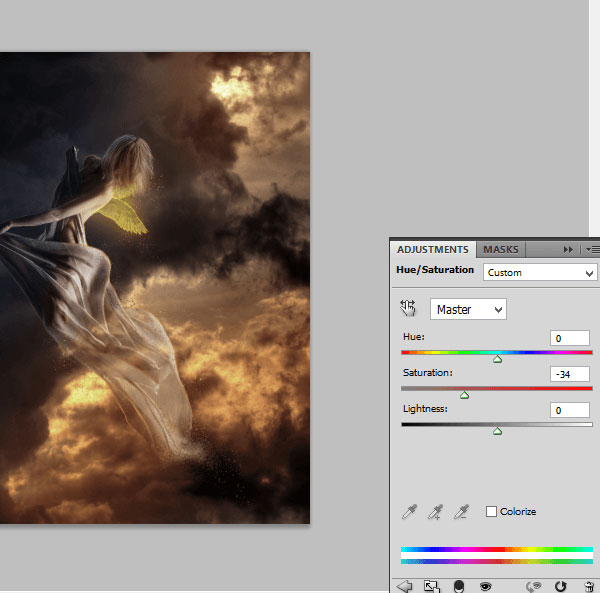
Task: Click the top color spectrum bar
Action: (x=497, y=549)
